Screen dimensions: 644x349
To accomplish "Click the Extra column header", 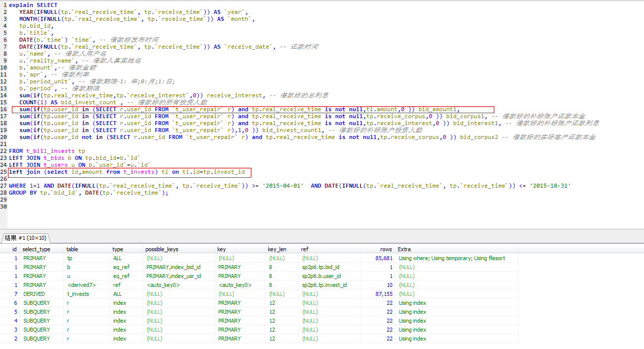I will tap(404, 249).
